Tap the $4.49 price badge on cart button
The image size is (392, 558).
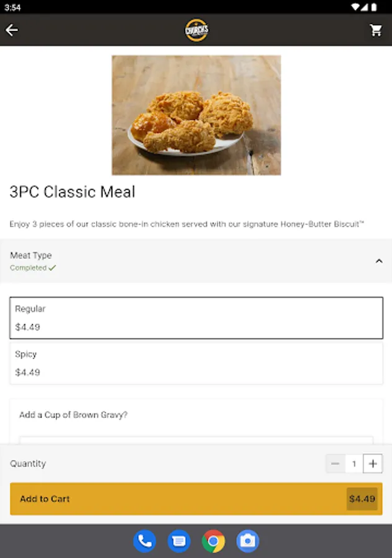(362, 498)
